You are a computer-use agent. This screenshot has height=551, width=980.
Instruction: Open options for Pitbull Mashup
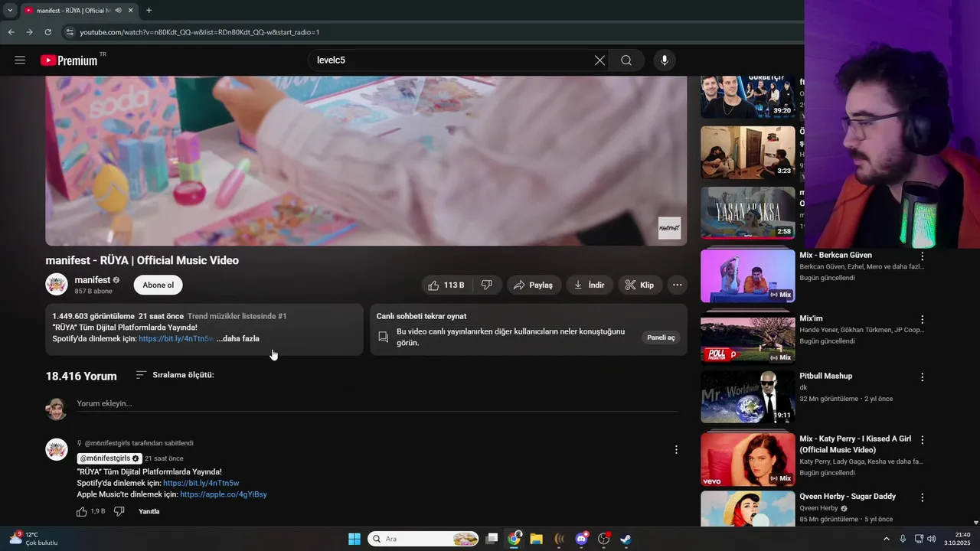click(923, 377)
